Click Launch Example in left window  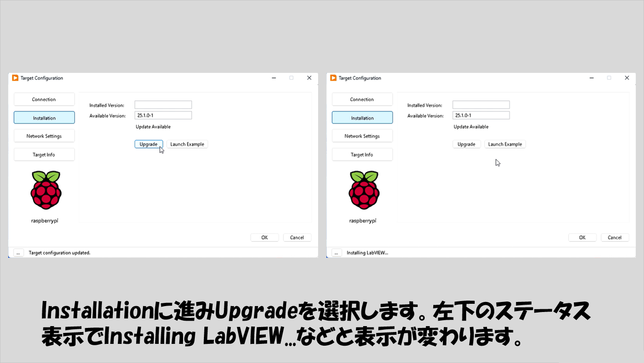click(x=187, y=144)
